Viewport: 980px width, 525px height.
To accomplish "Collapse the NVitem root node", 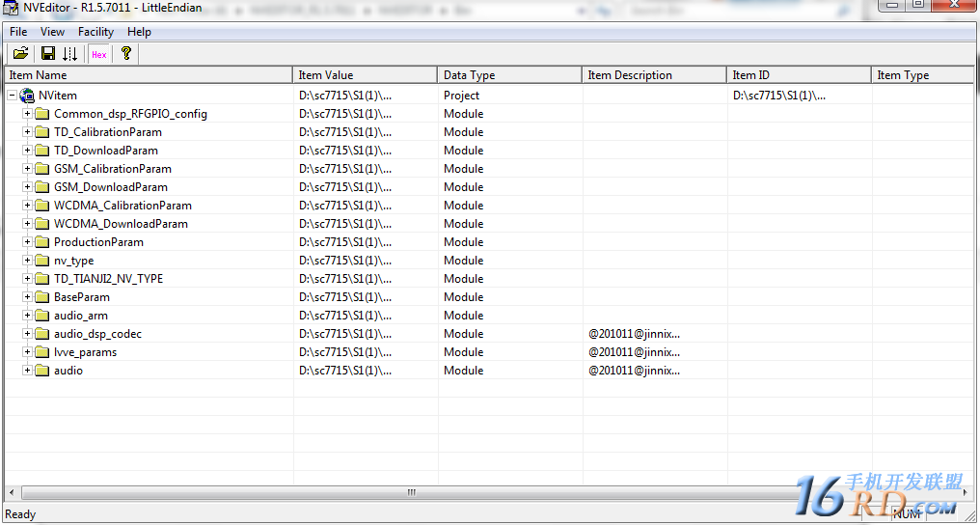I will pos(12,96).
